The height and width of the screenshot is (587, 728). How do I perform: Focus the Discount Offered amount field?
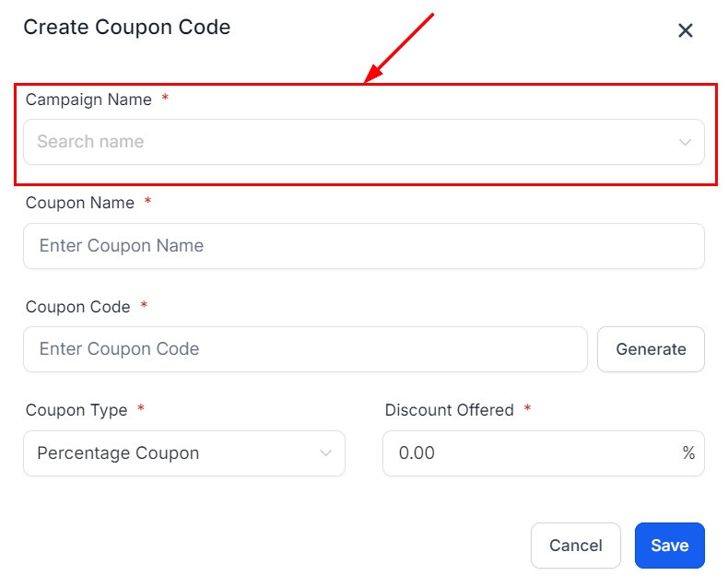[530, 453]
